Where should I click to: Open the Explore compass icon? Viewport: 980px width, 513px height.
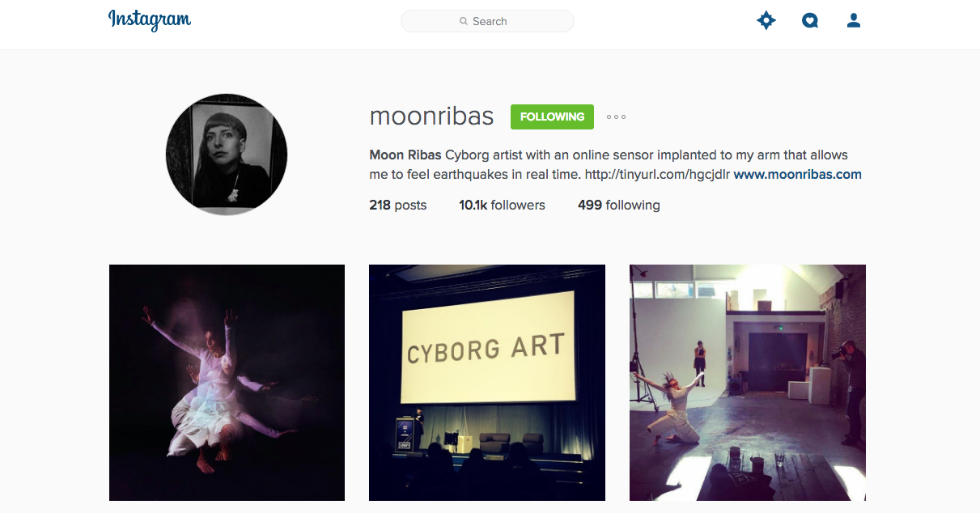click(x=766, y=21)
